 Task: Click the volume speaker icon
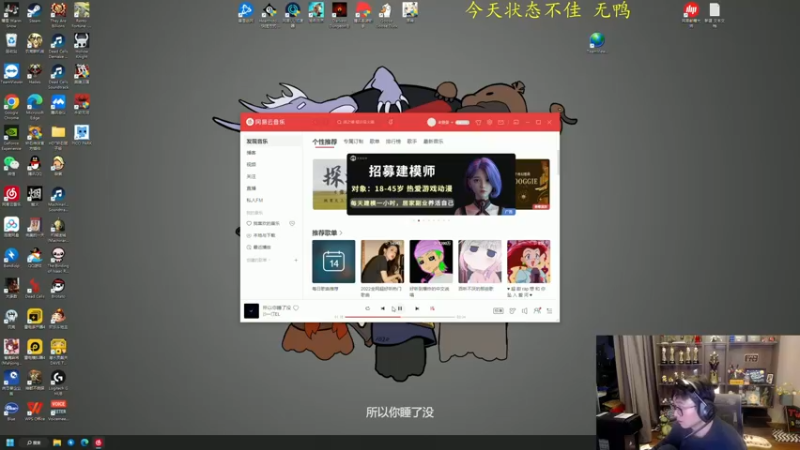pos(524,311)
